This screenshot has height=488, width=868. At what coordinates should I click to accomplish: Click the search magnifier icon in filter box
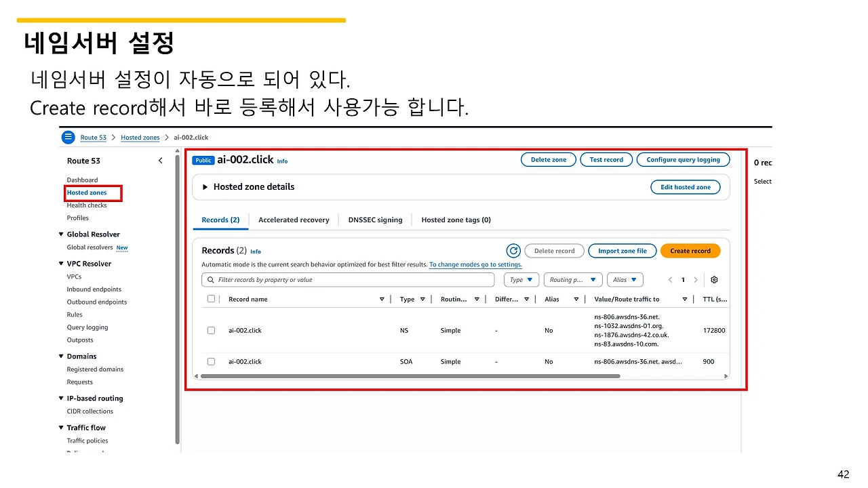coord(210,280)
